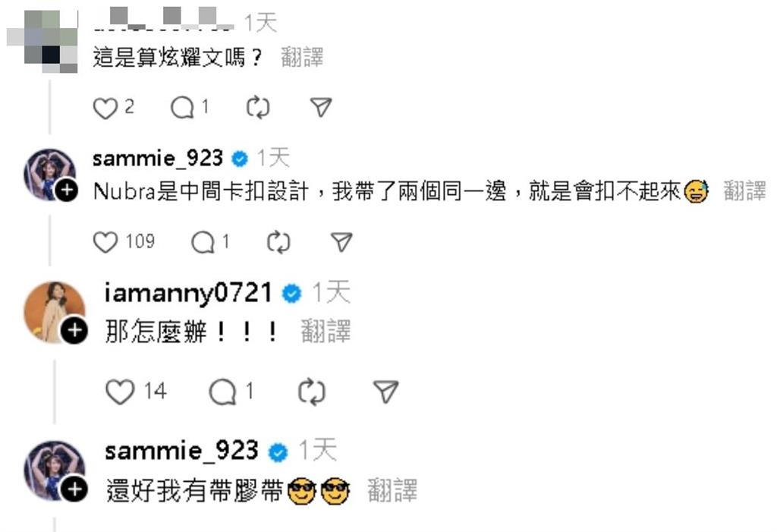Image resolution: width=777 pixels, height=532 pixels.
Task: Open replies on sammie_923's Nubra comment
Action: click(x=203, y=242)
